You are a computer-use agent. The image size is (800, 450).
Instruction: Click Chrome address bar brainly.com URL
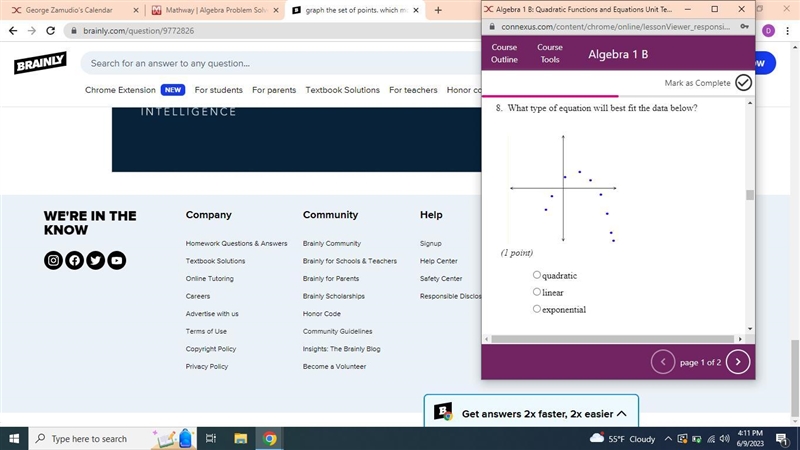139,31
